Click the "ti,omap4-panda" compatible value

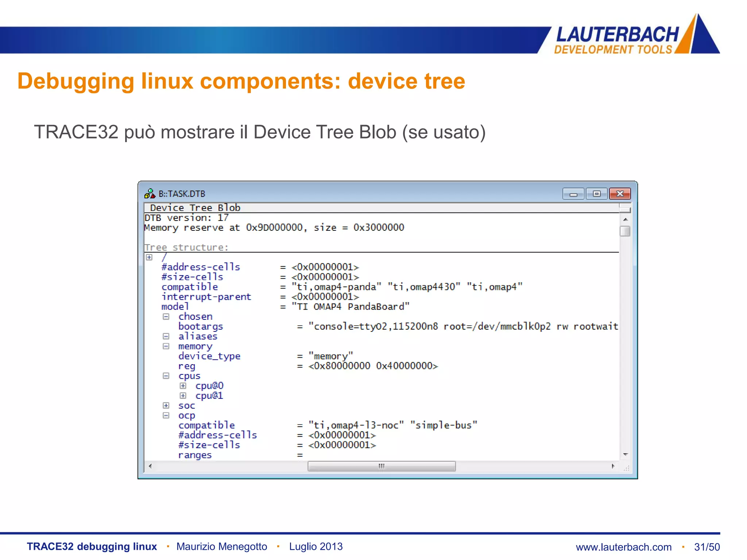point(336,287)
